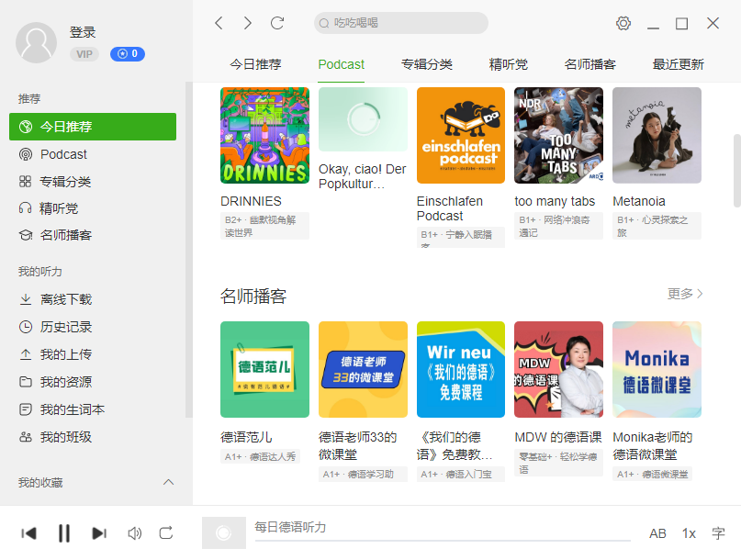Refresh the page with reload icon
Image resolution: width=741 pixels, height=560 pixels.
(x=277, y=23)
